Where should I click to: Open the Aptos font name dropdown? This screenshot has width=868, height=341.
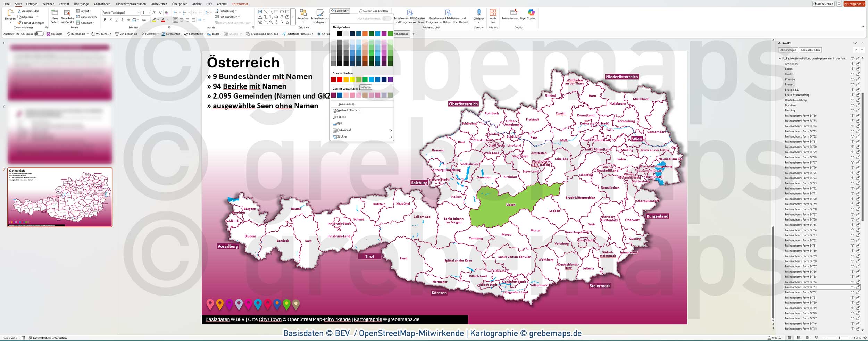pyautogui.click(x=138, y=12)
